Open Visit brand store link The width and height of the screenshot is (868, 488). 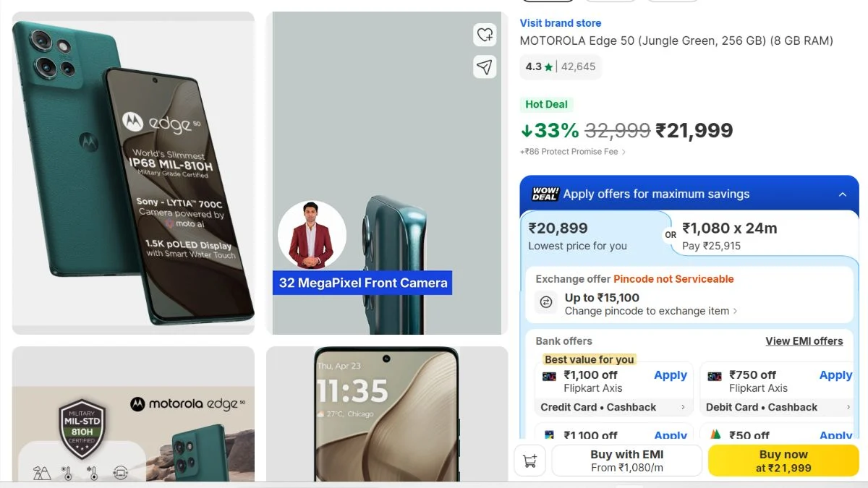[561, 23]
